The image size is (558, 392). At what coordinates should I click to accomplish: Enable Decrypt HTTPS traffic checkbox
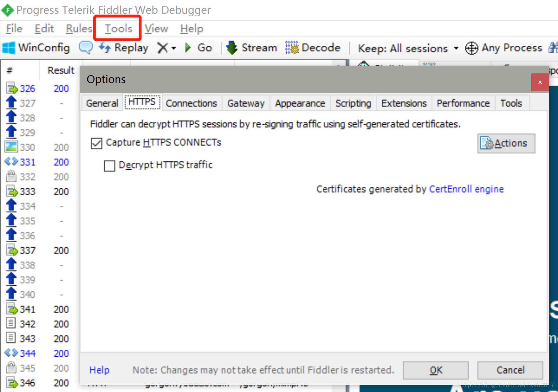pos(110,166)
